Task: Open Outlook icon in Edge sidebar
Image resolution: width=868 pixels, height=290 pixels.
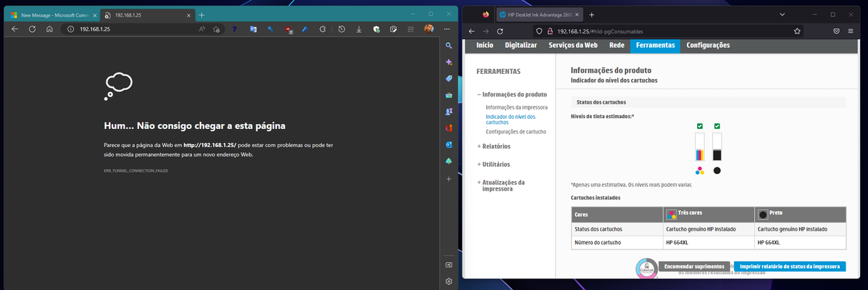Action: (449, 145)
